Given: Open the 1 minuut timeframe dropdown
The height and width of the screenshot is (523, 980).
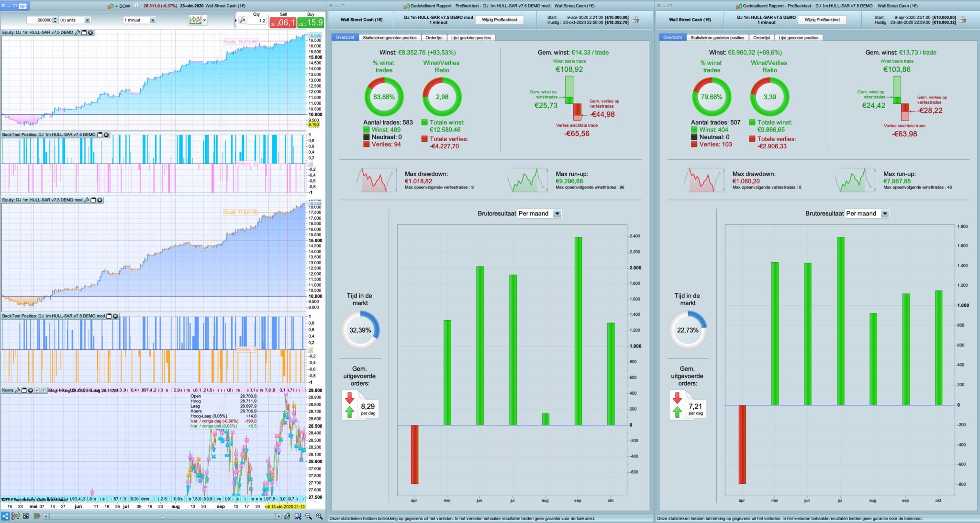Looking at the screenshot, I should coord(153,20).
